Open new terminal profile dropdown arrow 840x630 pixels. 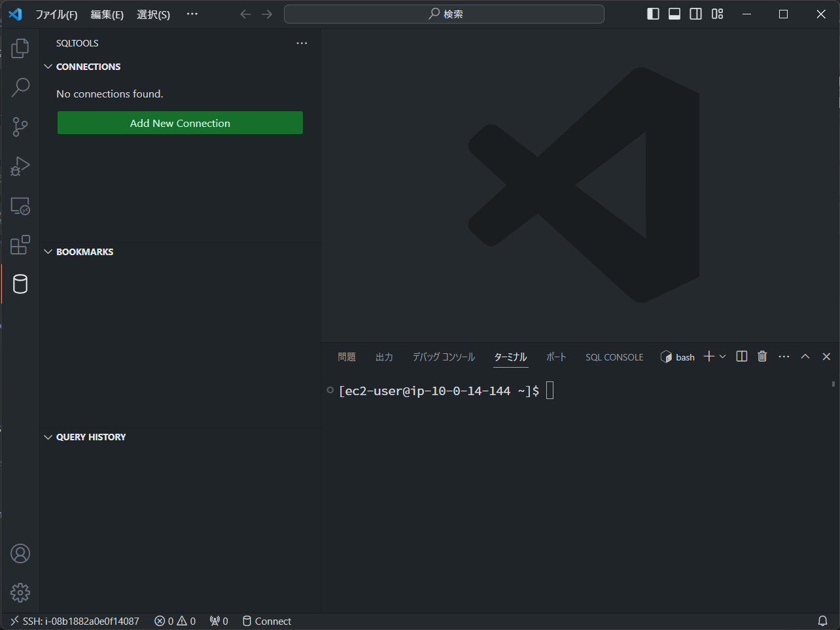click(x=723, y=357)
